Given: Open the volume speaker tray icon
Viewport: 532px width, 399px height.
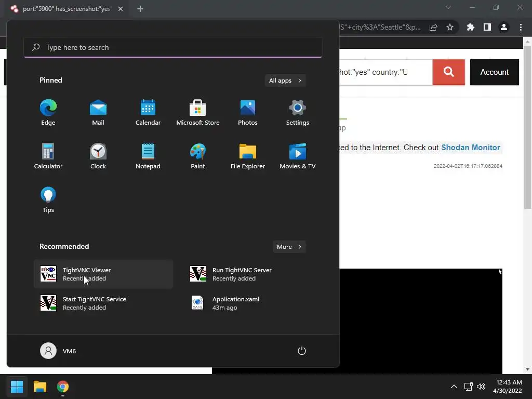Looking at the screenshot, I should (x=481, y=387).
